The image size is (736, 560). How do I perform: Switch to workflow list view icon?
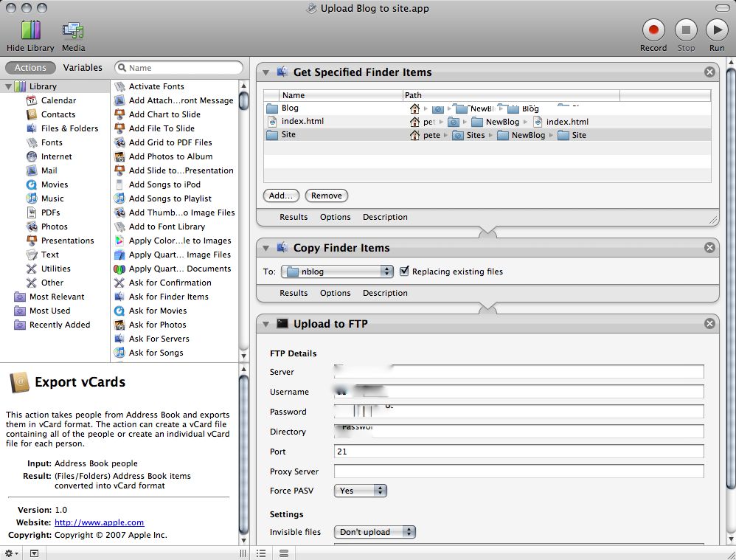pos(261,553)
